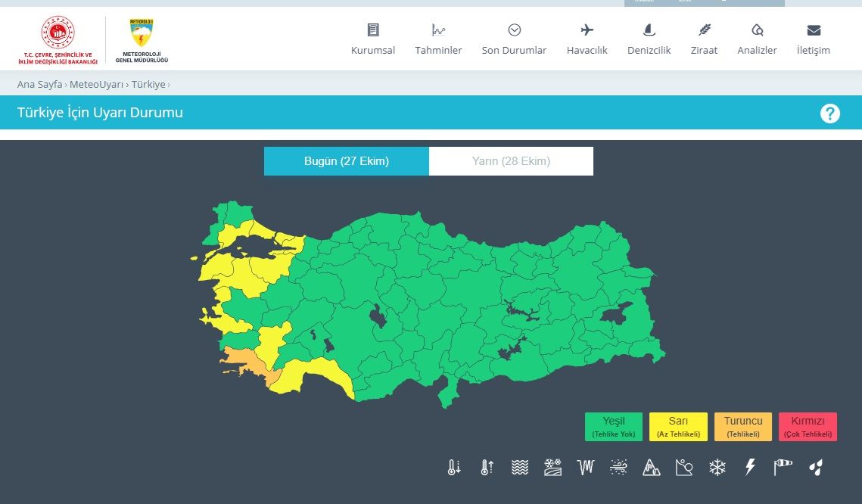The image size is (862, 504).
Task: Select the fog wavy-lines warning icon
Action: click(x=519, y=467)
